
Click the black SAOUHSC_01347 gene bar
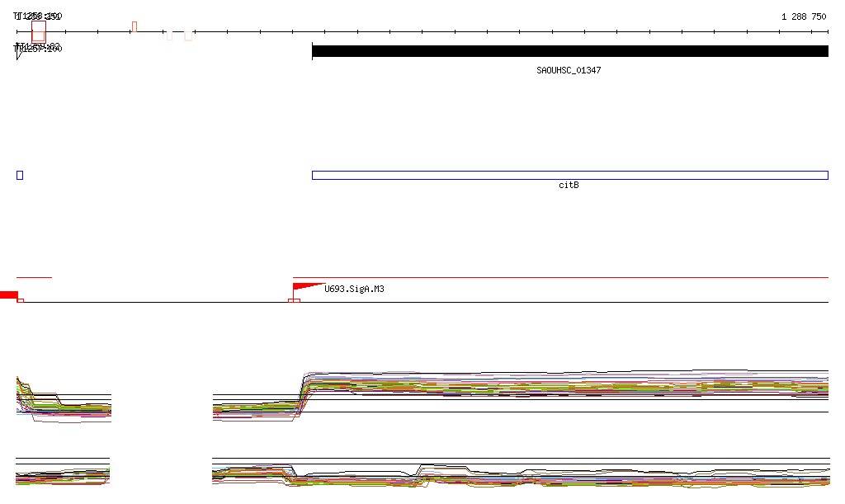point(570,51)
